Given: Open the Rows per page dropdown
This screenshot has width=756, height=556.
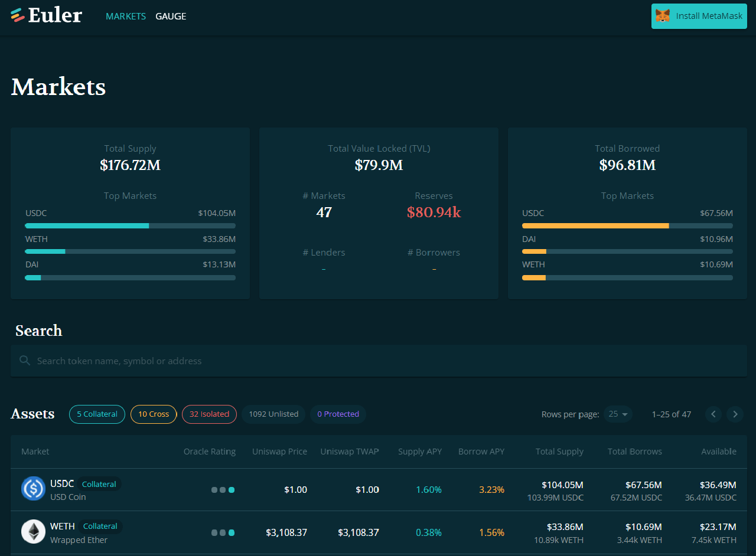Looking at the screenshot, I should coord(618,414).
